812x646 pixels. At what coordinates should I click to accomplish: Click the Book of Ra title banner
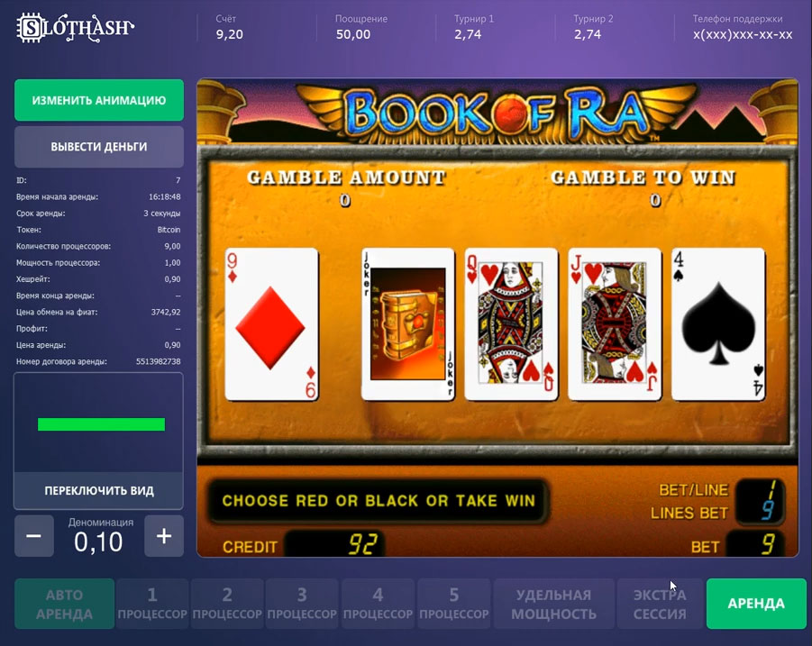point(497,112)
